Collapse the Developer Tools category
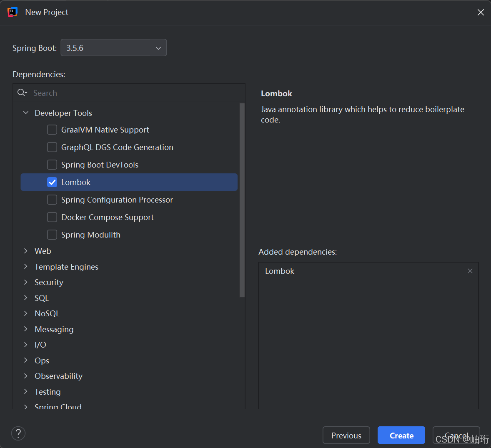491x448 pixels. pyautogui.click(x=26, y=113)
